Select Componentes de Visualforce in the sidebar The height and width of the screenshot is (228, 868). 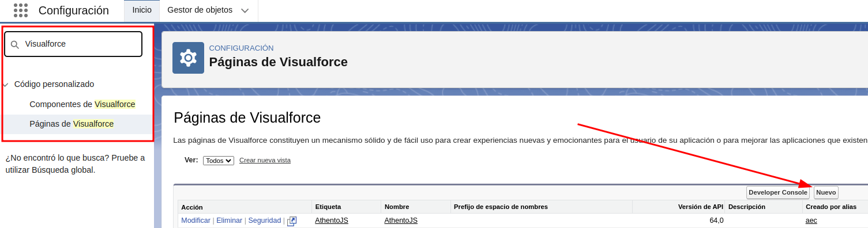[x=82, y=104]
